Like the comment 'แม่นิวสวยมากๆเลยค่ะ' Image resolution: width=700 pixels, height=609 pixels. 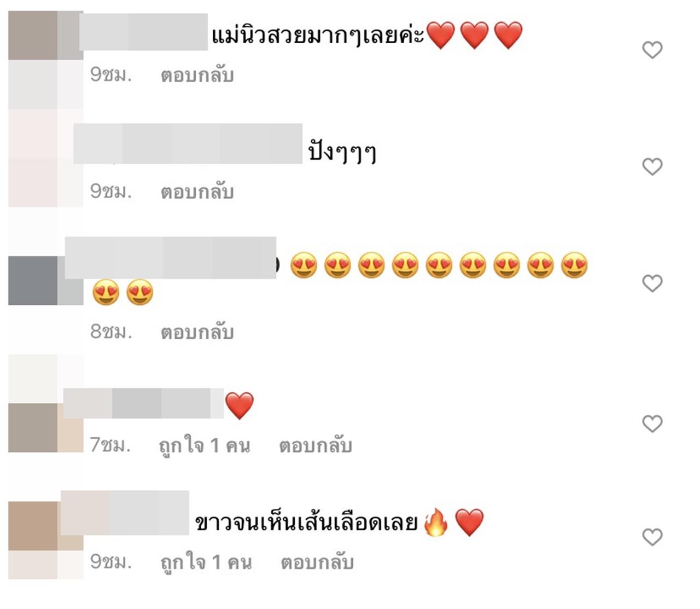click(x=652, y=50)
